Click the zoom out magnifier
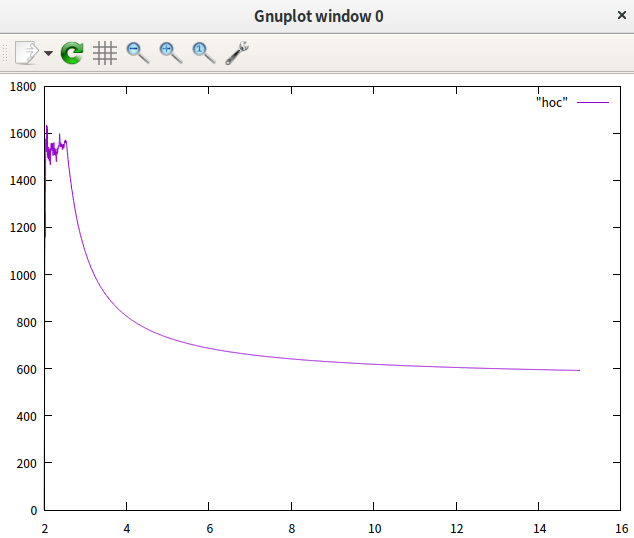 tap(138, 53)
